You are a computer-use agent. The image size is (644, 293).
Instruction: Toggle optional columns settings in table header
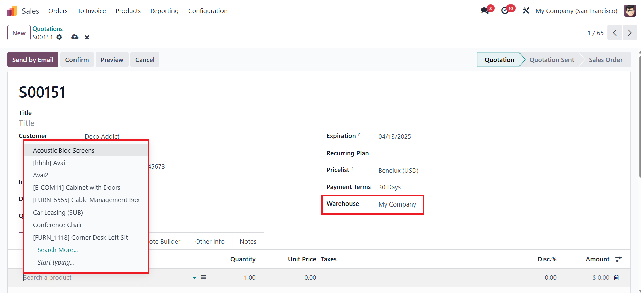tap(618, 259)
